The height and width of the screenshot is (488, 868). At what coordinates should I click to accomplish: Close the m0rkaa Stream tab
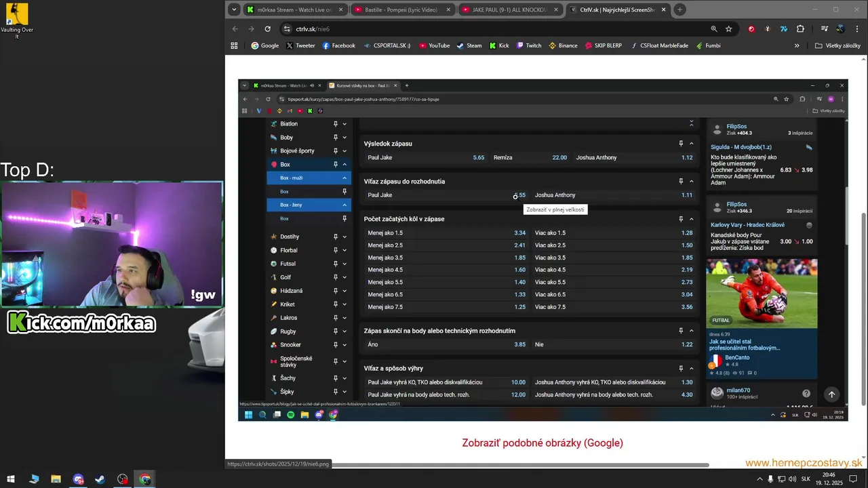coord(341,9)
